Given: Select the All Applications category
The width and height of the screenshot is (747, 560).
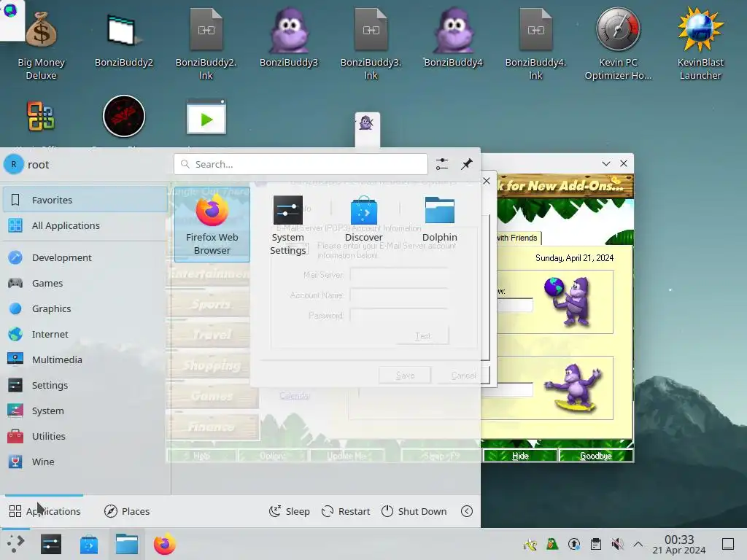Looking at the screenshot, I should tap(85, 226).
